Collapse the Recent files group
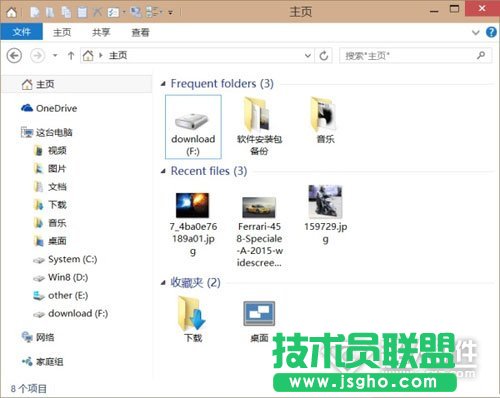500x398 pixels. click(x=163, y=172)
